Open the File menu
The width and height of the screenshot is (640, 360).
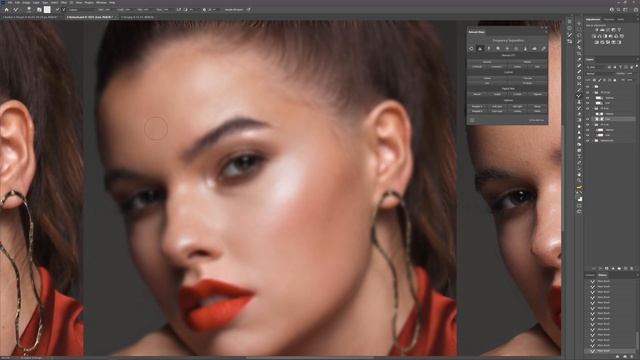pyautogui.click(x=10, y=2)
